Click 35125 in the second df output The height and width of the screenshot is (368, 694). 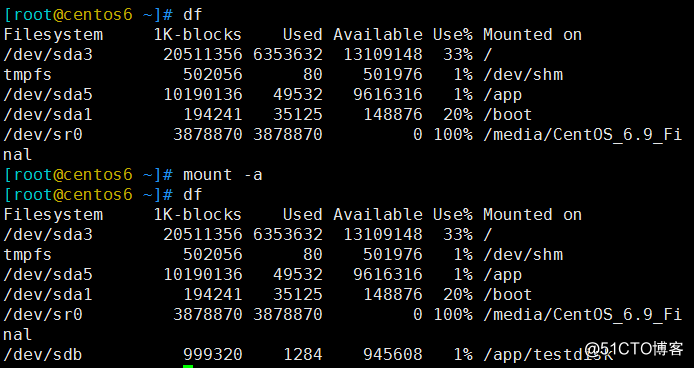tap(298, 294)
